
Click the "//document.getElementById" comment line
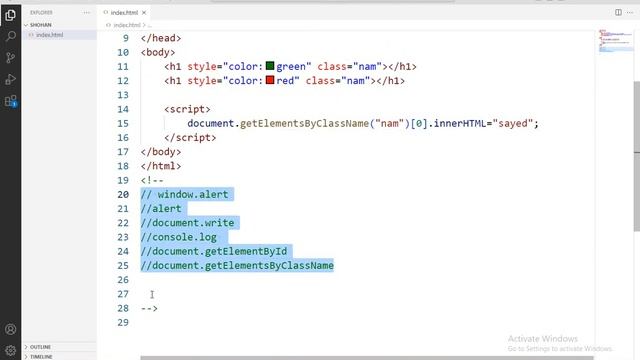(214, 251)
